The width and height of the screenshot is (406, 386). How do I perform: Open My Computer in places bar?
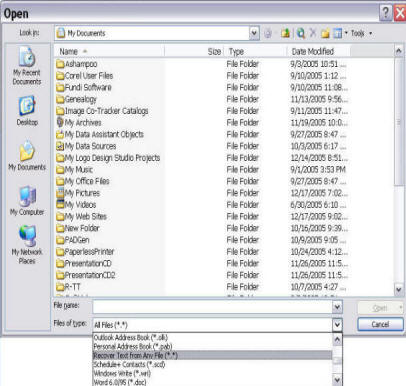(x=27, y=201)
